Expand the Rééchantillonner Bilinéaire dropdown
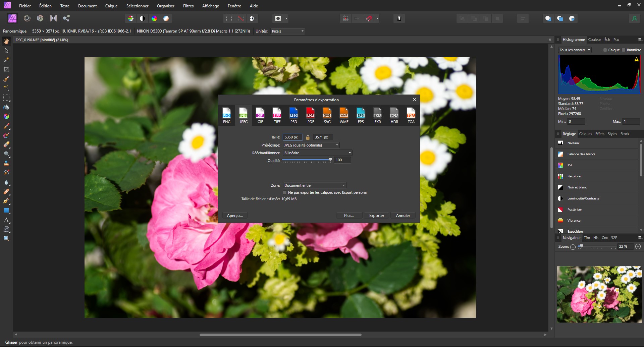 (x=317, y=153)
